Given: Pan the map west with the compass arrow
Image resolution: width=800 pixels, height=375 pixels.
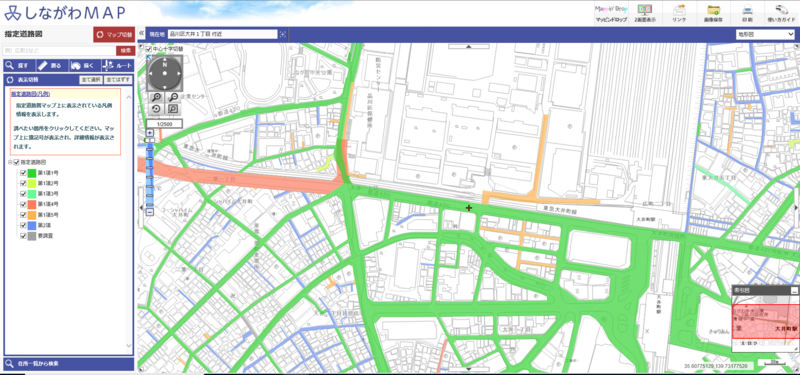Looking at the screenshot, I should pyautogui.click(x=152, y=73).
